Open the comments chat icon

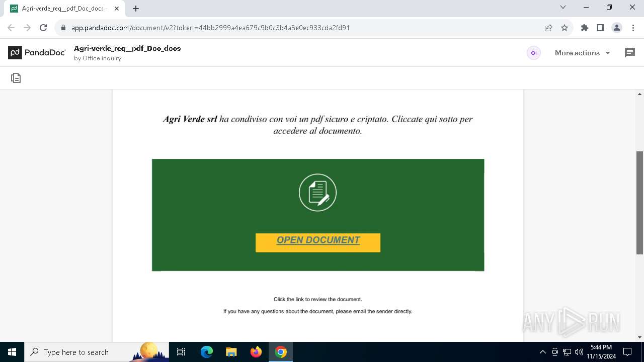(x=629, y=53)
